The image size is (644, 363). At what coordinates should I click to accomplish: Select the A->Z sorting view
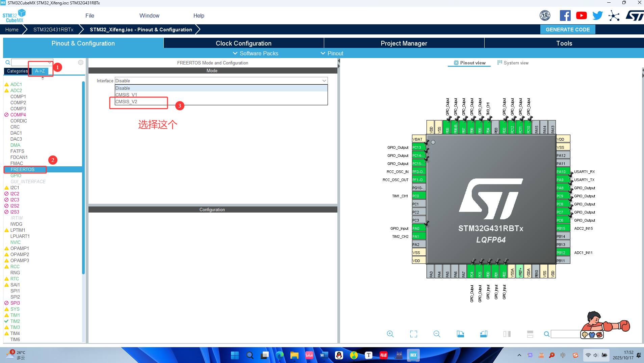[x=40, y=71]
